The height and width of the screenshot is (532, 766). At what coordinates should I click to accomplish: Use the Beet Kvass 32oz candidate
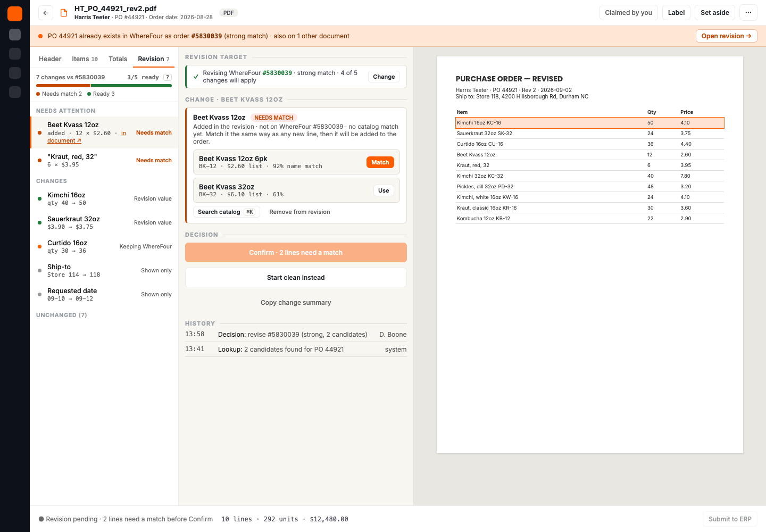[384, 190]
